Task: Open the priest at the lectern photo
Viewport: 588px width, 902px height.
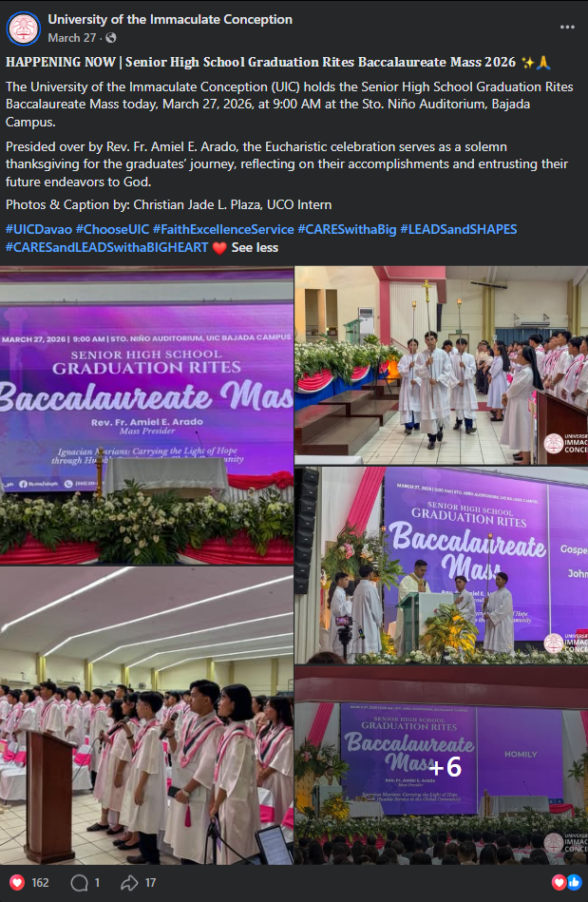Action: click(x=442, y=565)
